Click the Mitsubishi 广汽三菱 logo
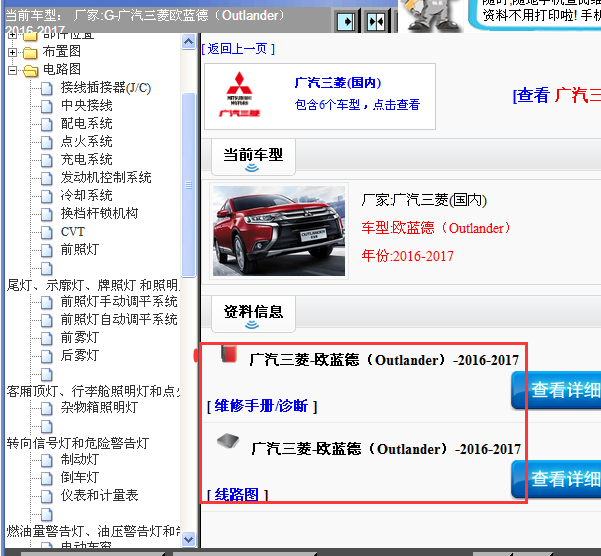The width and height of the screenshot is (601, 556). point(240,95)
